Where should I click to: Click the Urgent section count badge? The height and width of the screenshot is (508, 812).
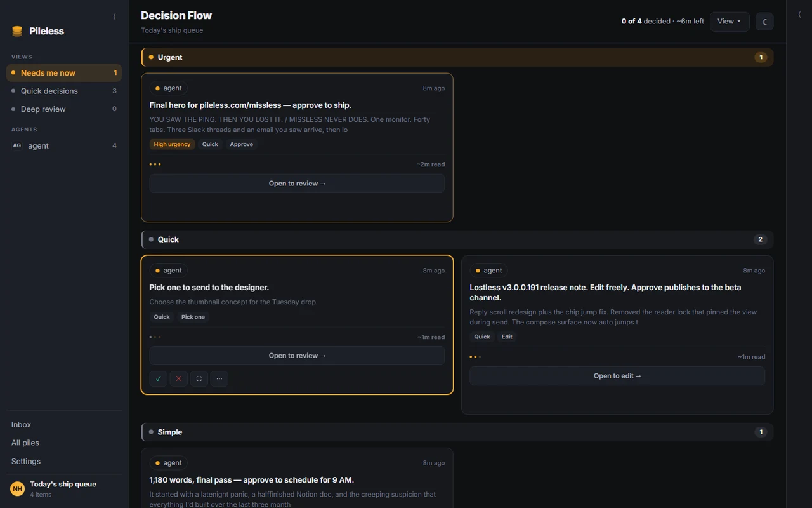coord(761,57)
